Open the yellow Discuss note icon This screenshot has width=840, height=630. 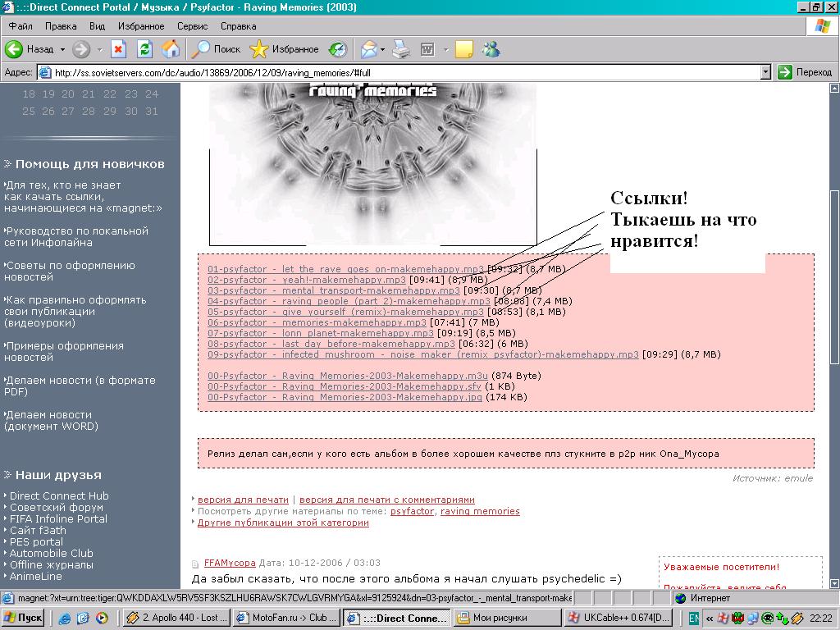(x=464, y=49)
